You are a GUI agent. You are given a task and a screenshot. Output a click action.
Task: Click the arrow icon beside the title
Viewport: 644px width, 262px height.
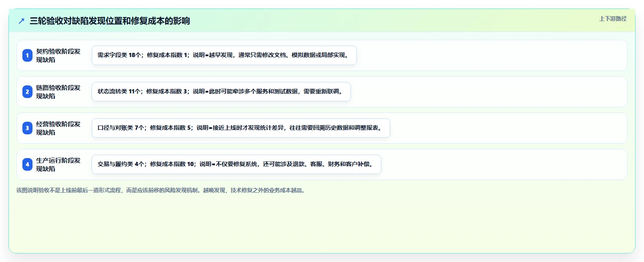pos(22,21)
